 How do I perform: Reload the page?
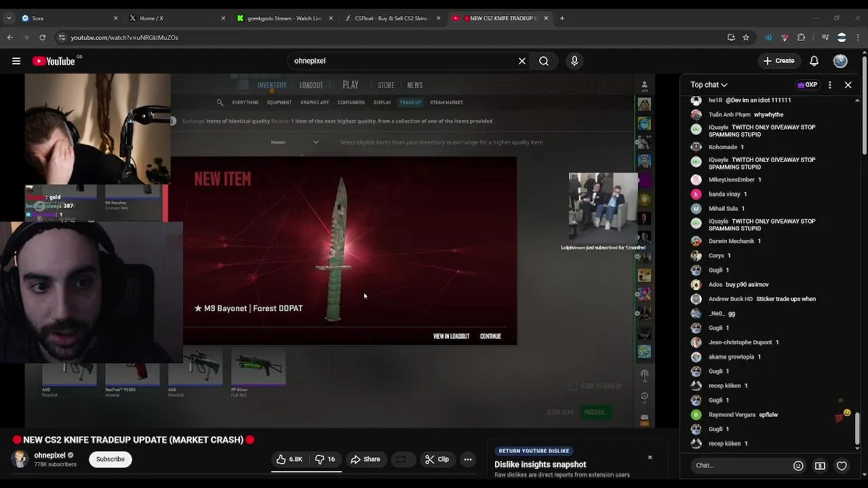[x=42, y=37]
